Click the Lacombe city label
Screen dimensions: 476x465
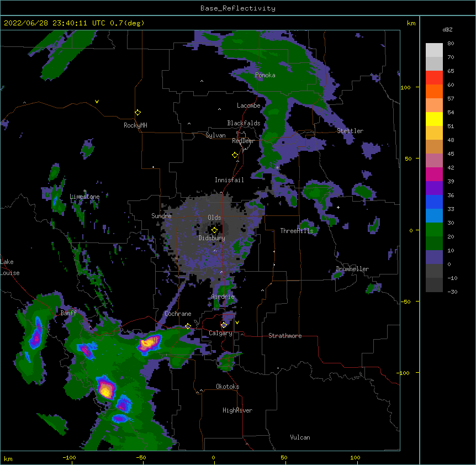pyautogui.click(x=248, y=105)
